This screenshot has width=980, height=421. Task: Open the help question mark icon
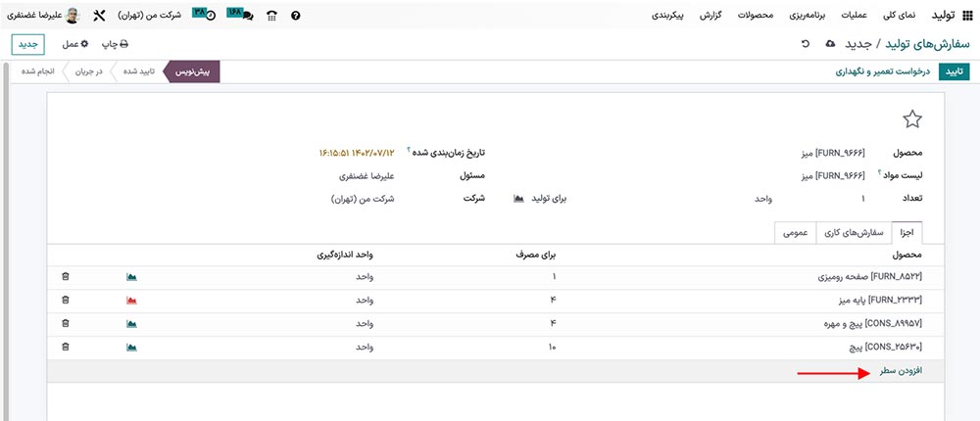(x=296, y=16)
